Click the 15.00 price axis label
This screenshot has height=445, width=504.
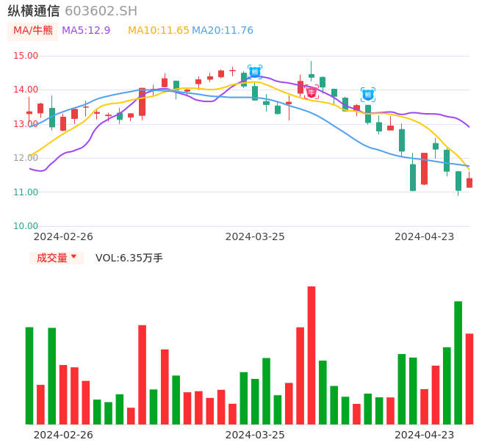pos(26,56)
